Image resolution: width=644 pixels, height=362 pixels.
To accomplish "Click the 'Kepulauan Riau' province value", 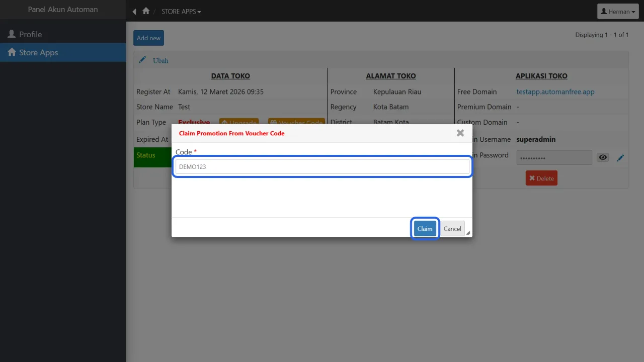I will point(397,92).
